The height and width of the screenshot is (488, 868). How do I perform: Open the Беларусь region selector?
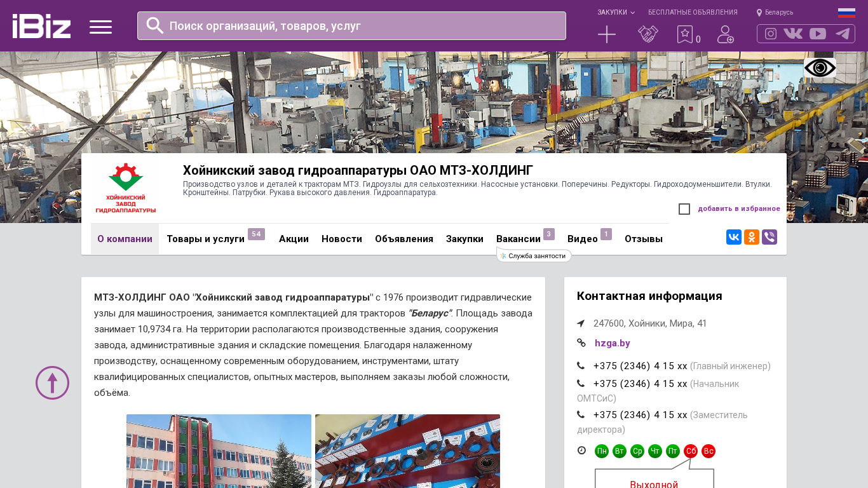pyautogui.click(x=775, y=12)
